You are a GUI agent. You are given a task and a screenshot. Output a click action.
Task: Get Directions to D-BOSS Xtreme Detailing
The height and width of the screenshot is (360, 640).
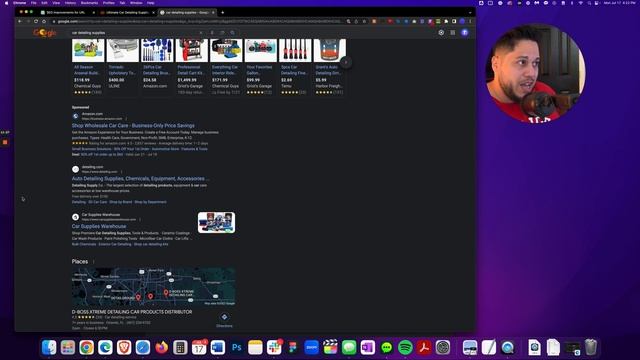pos(224,320)
